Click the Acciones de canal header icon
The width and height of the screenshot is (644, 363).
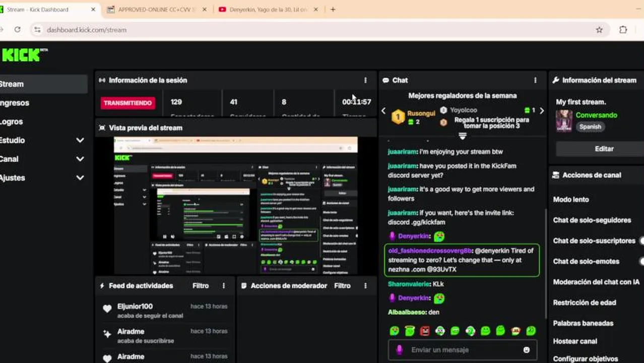556,175
